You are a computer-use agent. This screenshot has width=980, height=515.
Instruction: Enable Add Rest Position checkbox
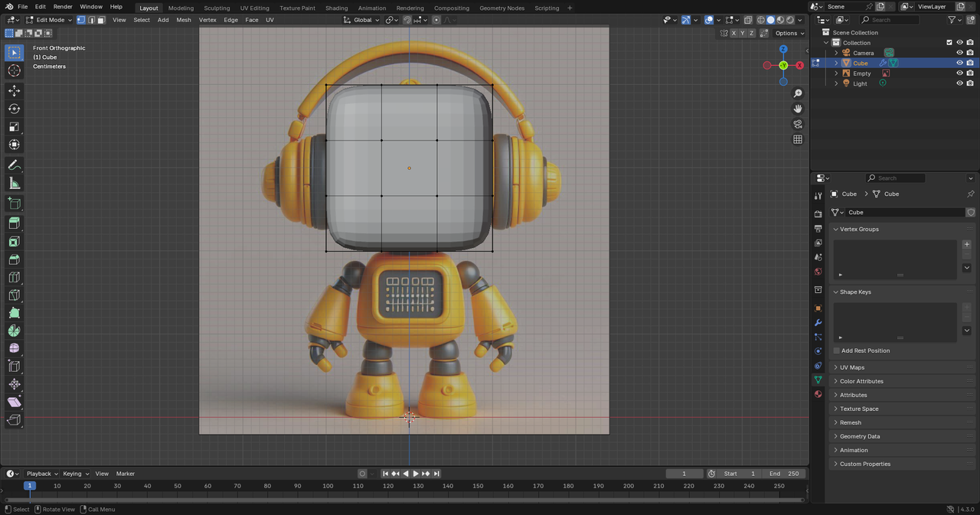(837, 350)
